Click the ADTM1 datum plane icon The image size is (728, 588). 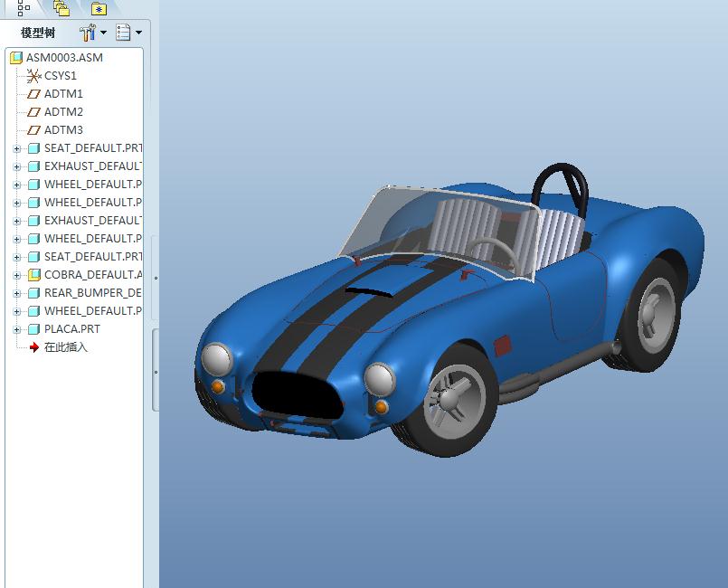coord(34,94)
